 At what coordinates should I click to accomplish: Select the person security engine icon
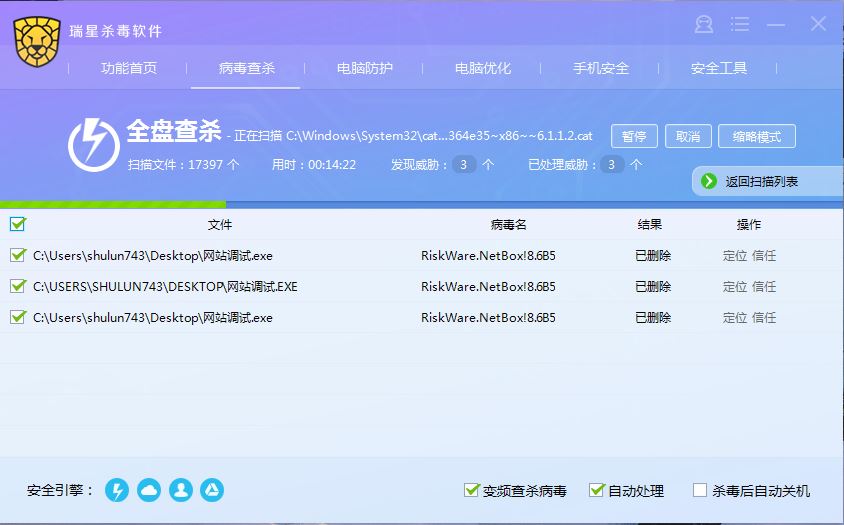(181, 490)
